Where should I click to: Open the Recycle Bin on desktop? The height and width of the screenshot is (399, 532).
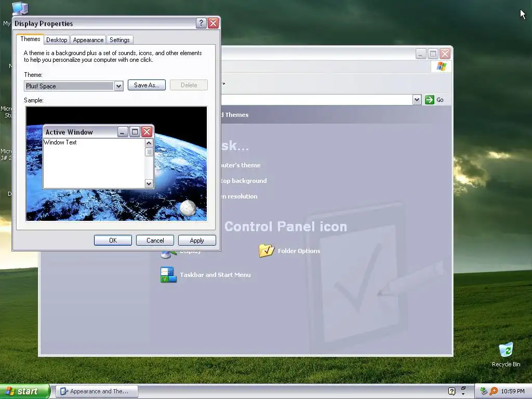[x=506, y=355]
